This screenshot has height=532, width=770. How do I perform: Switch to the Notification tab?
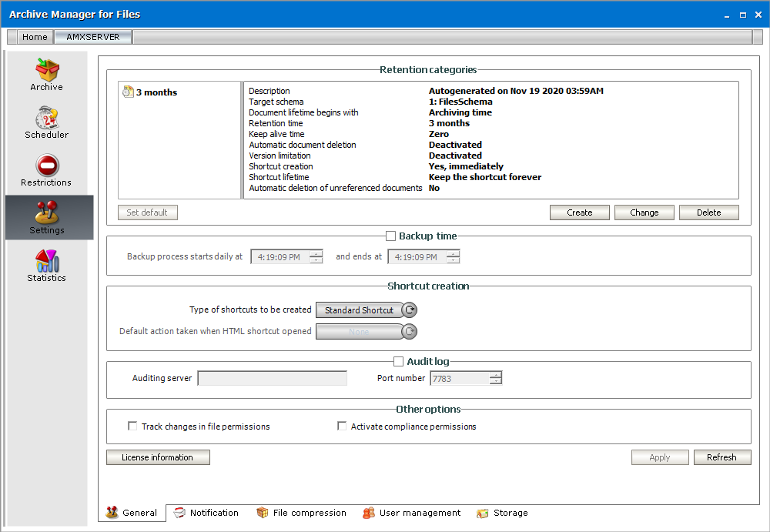pyautogui.click(x=206, y=513)
